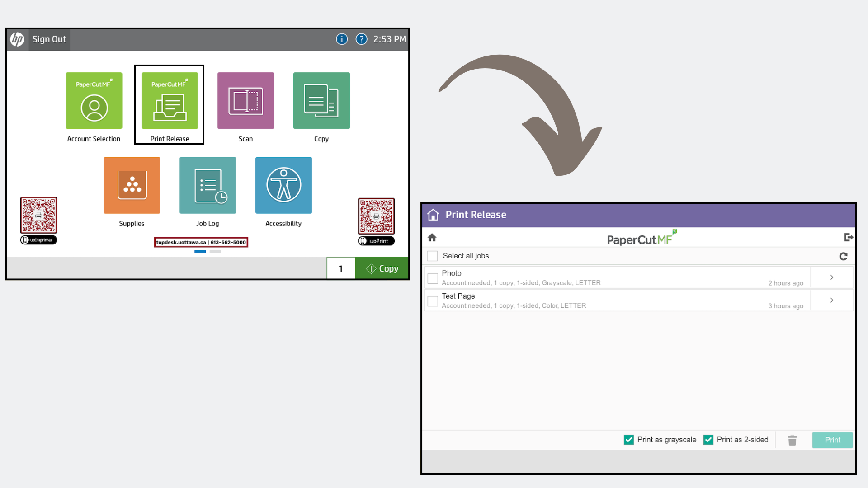The width and height of the screenshot is (868, 488).
Task: Open the Copy app tile
Action: pos(321,101)
